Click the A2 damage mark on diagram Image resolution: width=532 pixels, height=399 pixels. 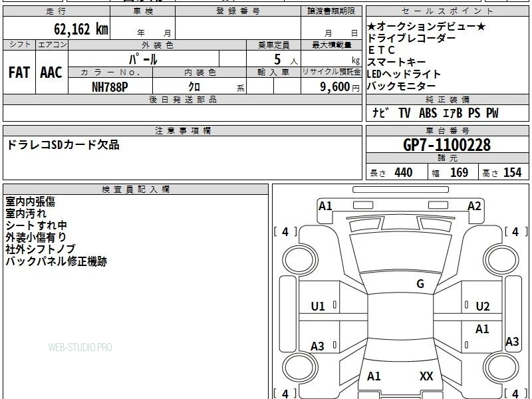pyautogui.click(x=474, y=206)
